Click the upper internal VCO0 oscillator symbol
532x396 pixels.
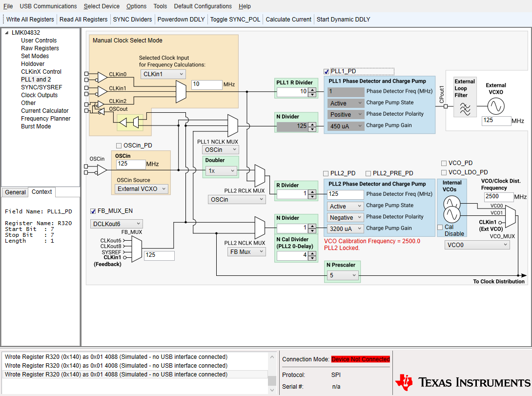(451, 203)
